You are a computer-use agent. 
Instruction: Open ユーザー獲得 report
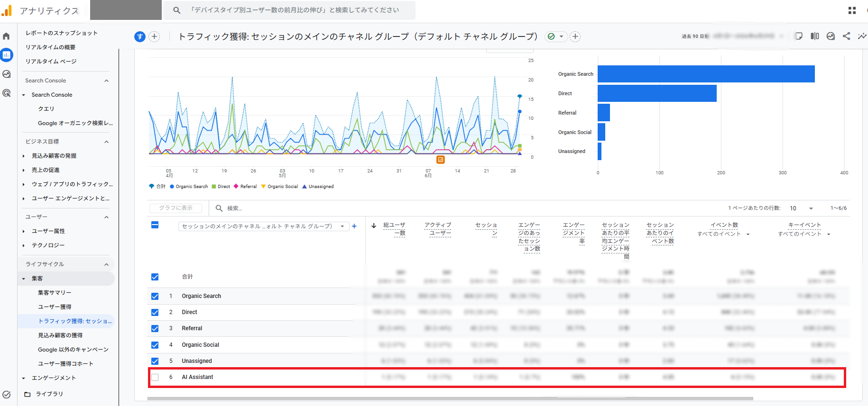pyautogui.click(x=55, y=307)
